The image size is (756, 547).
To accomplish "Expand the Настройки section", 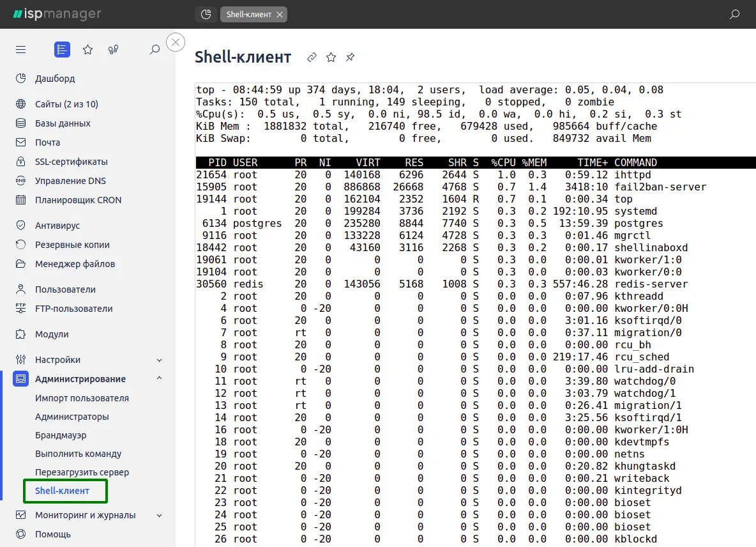I will click(159, 359).
